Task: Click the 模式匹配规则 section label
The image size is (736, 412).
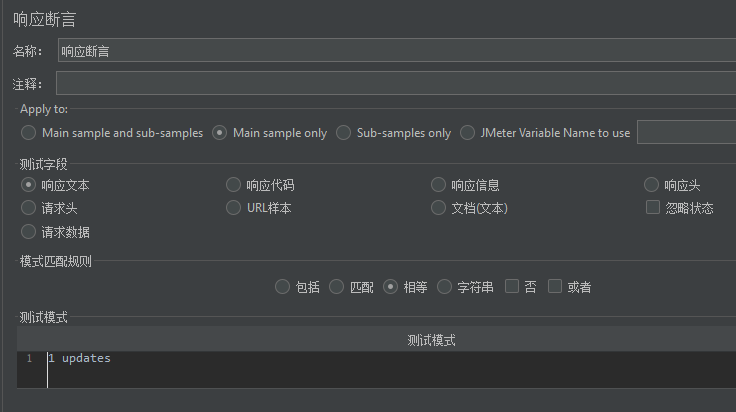Action: click(55, 261)
